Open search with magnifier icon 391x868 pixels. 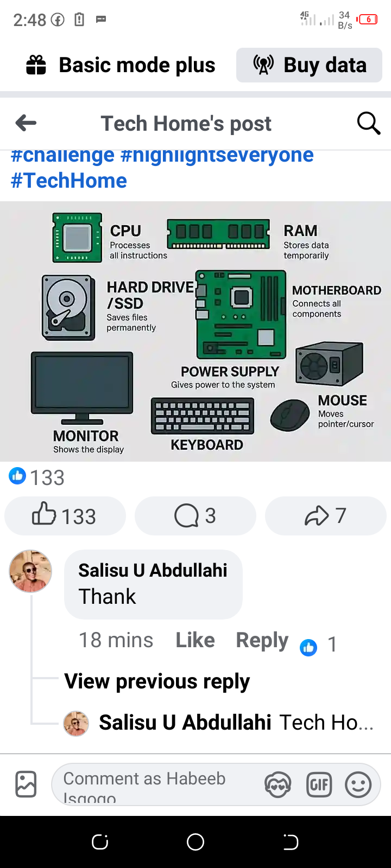(369, 123)
